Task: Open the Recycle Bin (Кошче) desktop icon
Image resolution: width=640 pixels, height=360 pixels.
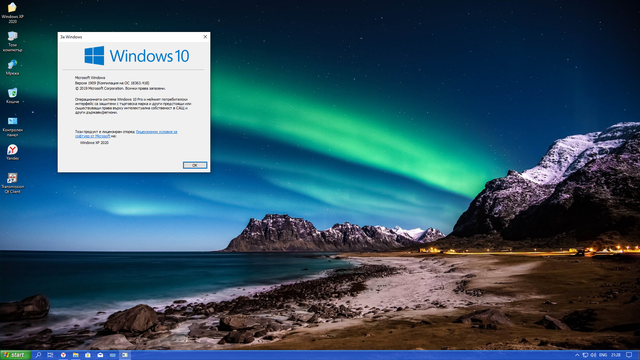Action: tap(12, 96)
